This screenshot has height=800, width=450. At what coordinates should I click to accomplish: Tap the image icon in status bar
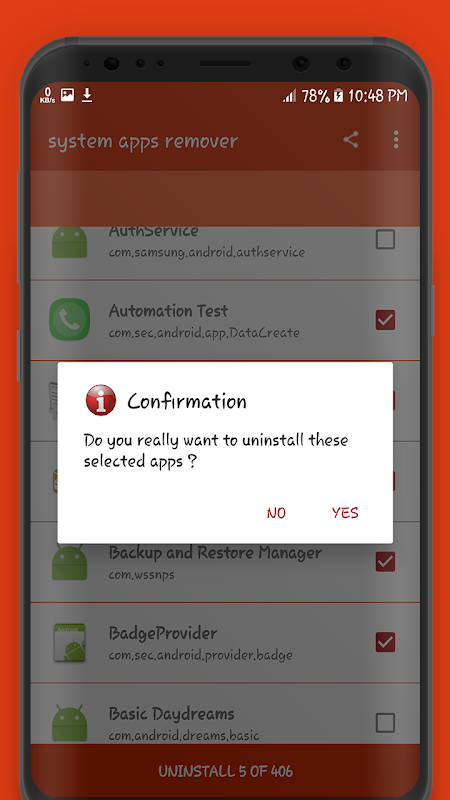[x=67, y=94]
